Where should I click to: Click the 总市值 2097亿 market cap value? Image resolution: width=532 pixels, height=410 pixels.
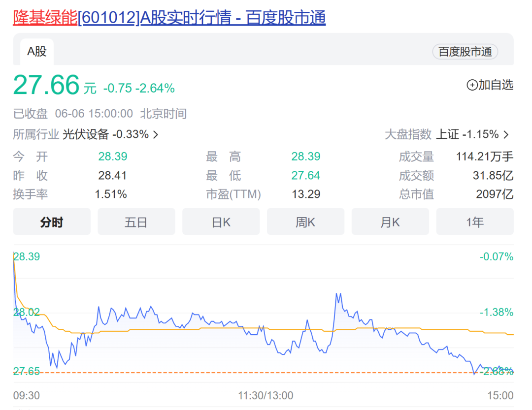(x=495, y=194)
